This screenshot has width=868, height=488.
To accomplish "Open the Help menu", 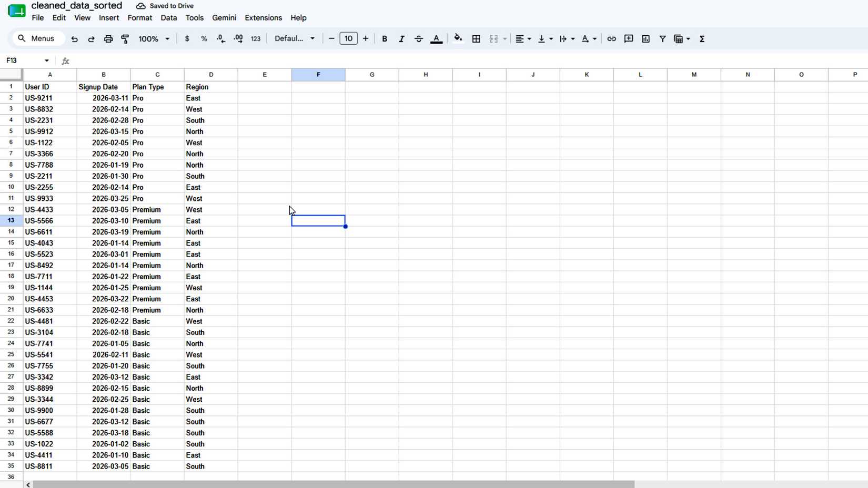I will [298, 18].
